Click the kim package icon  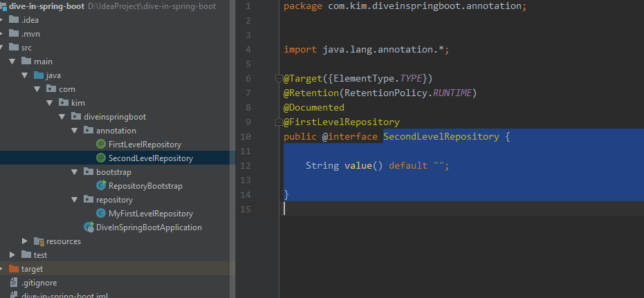click(x=64, y=102)
